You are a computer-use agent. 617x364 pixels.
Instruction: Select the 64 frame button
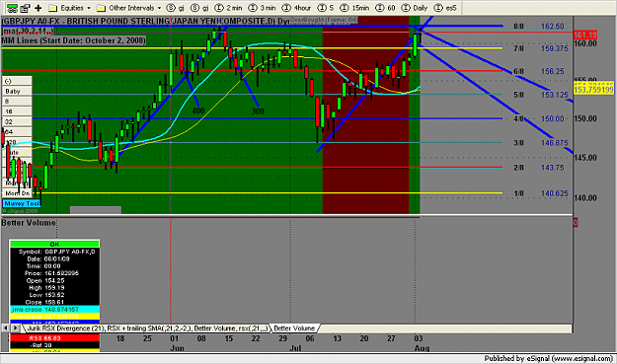tap(18, 132)
